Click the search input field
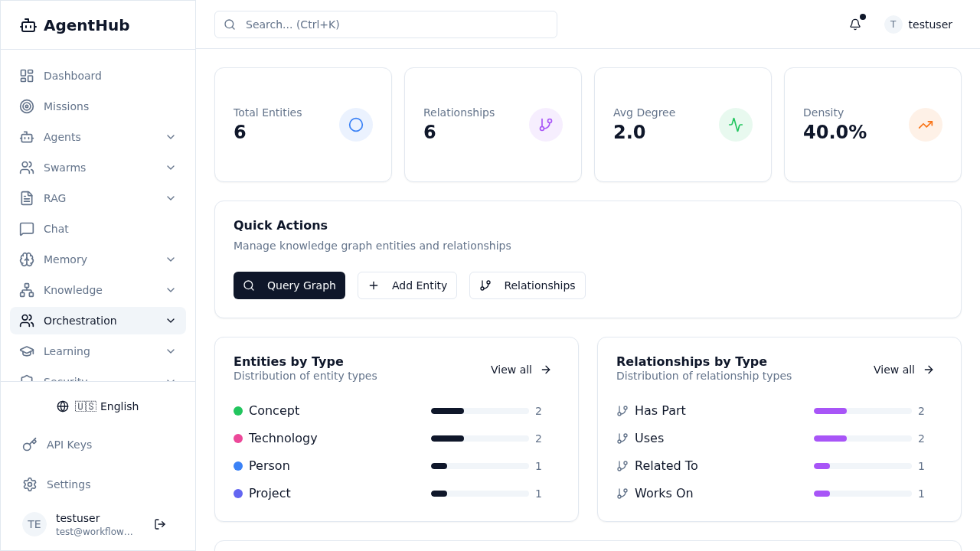The image size is (980, 551). click(x=385, y=24)
